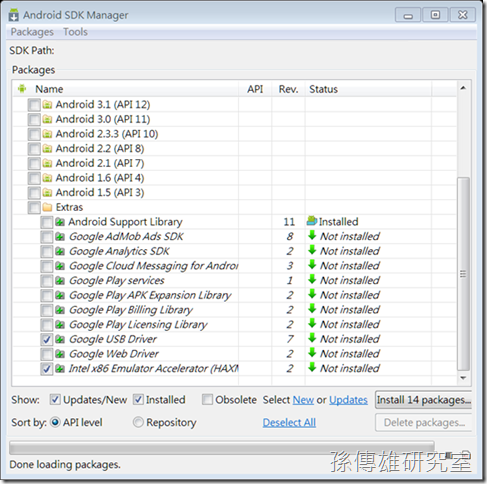Click green download arrow for Google AdMob Ads SDK
This screenshot has height=484, width=487.
tap(312, 235)
